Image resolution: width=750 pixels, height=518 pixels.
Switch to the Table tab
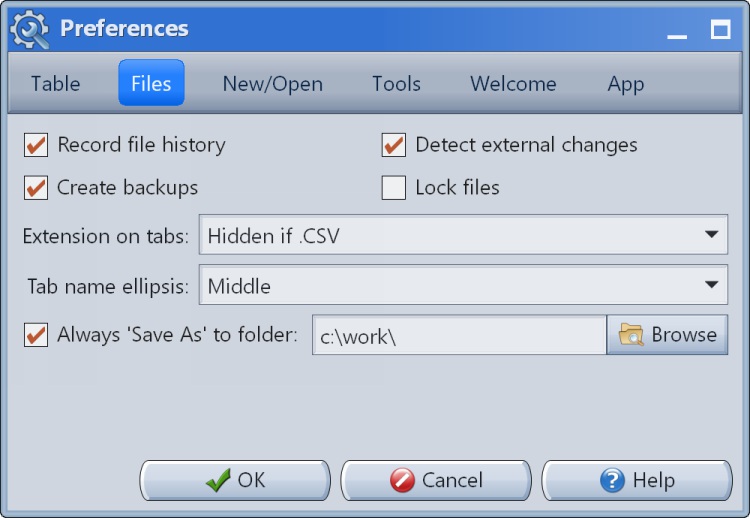point(55,83)
